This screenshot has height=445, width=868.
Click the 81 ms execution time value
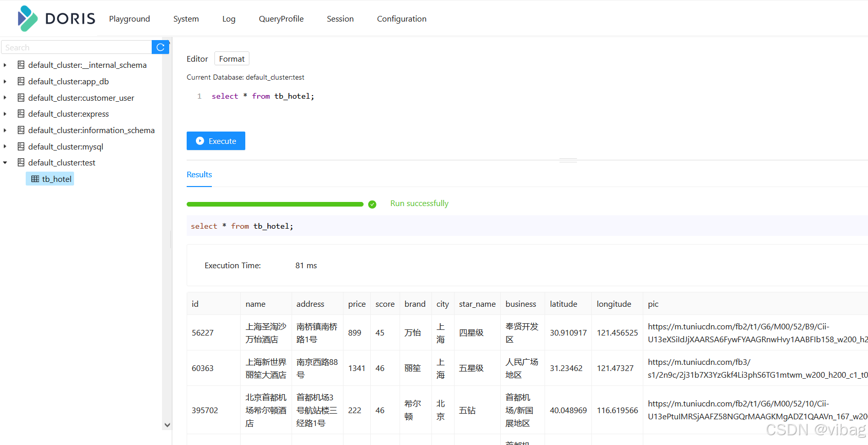pyautogui.click(x=306, y=266)
